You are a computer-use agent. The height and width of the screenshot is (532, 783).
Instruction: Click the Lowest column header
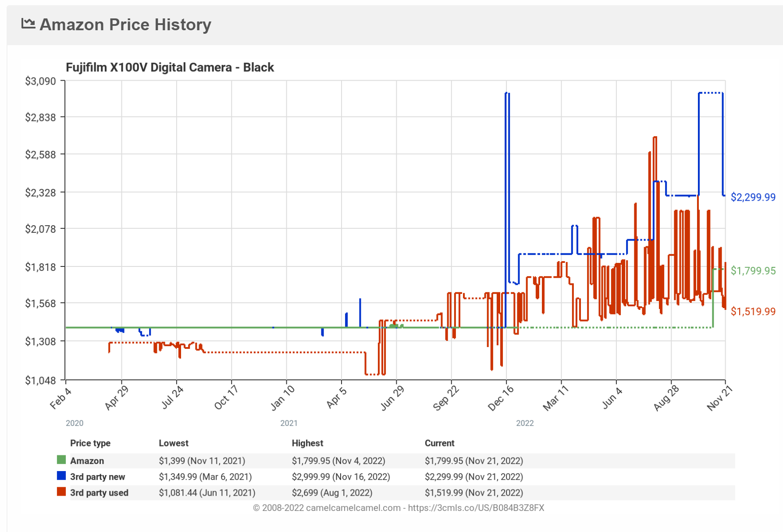tap(173, 443)
